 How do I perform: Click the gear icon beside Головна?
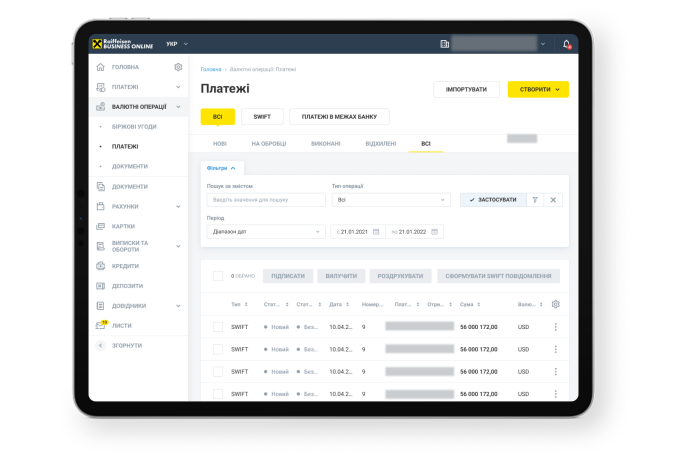point(178,67)
